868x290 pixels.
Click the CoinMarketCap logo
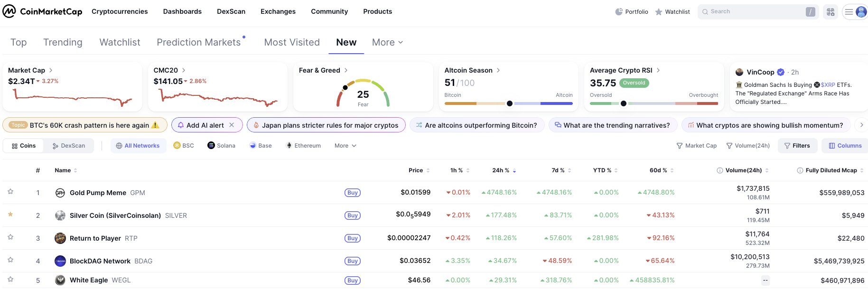tap(42, 11)
